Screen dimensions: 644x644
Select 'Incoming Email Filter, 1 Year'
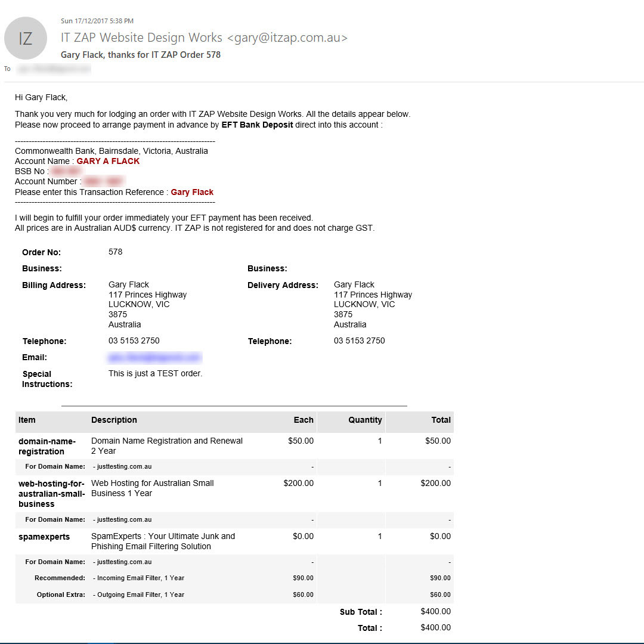click(141, 578)
